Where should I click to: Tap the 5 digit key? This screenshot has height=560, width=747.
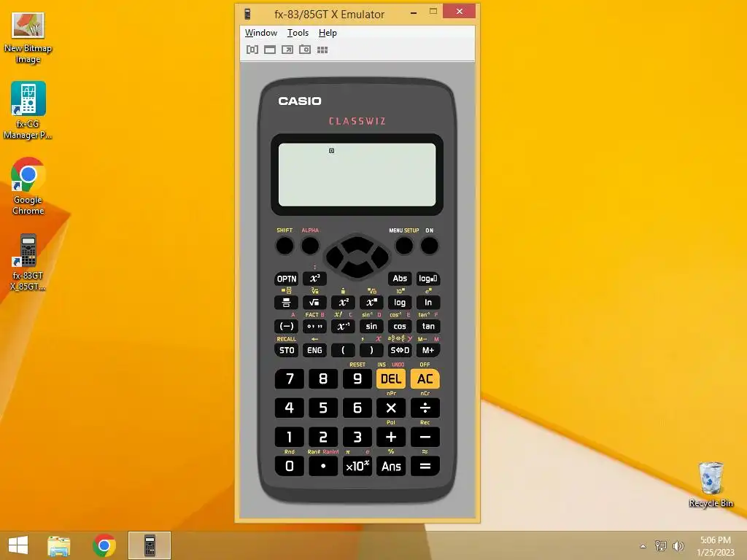(323, 408)
